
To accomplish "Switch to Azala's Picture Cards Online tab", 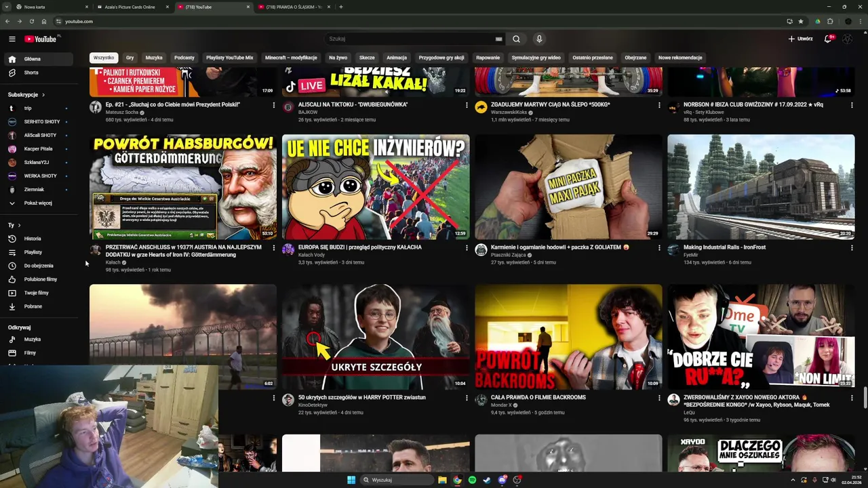I will click(130, 7).
